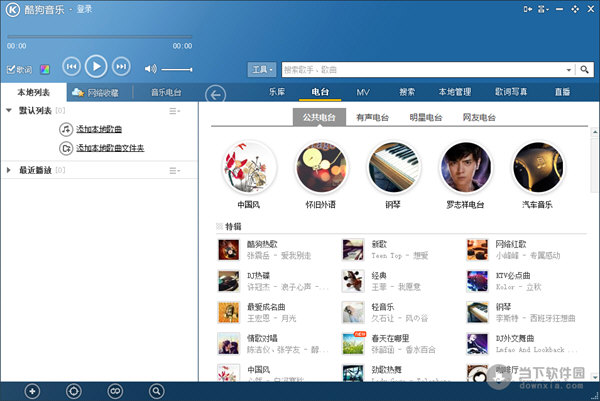Image resolution: width=600 pixels, height=401 pixels.
Task: Go back with the arrow button
Action: [215, 95]
